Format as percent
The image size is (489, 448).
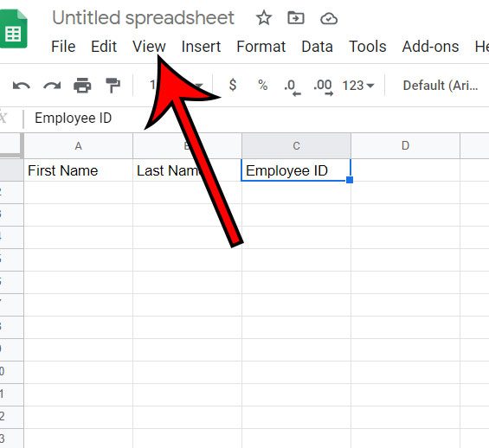click(262, 85)
